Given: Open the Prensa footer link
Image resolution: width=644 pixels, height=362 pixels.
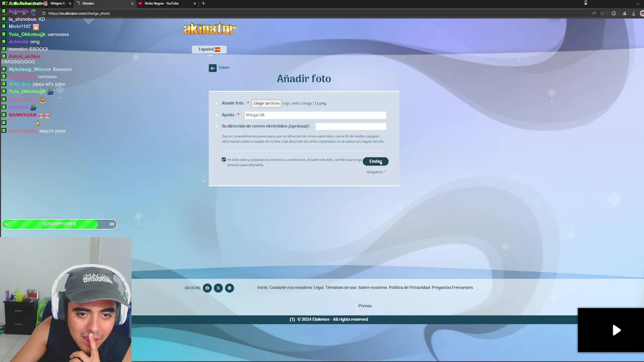Looking at the screenshot, I should tap(365, 306).
